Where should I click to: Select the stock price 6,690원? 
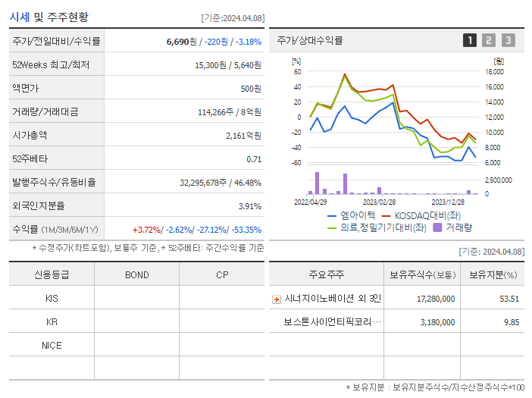(181, 42)
